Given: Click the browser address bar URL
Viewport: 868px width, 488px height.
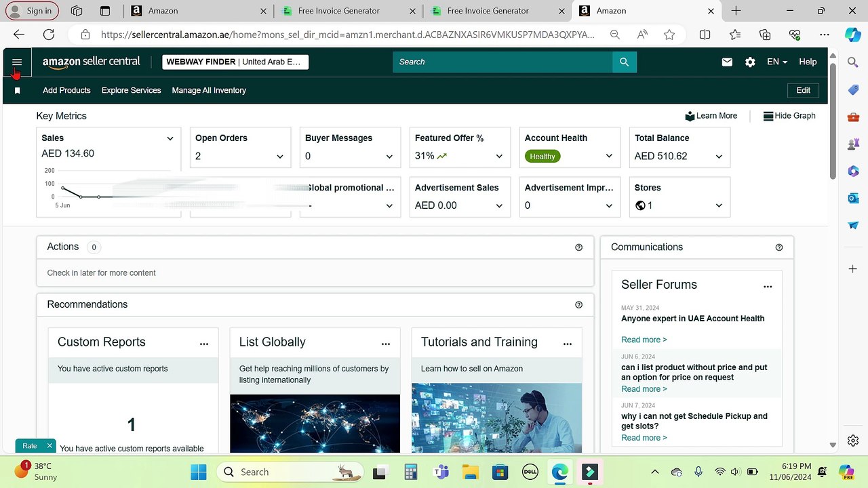Looking at the screenshot, I should [348, 35].
